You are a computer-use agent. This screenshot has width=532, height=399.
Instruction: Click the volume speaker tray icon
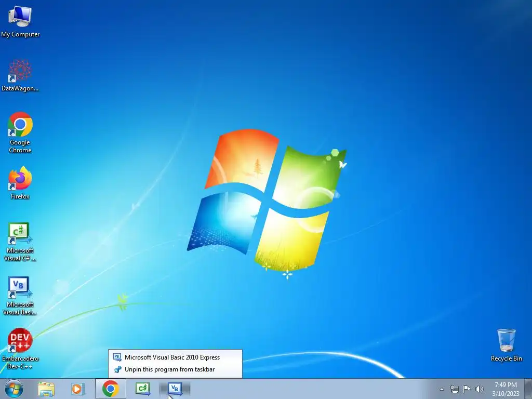point(479,389)
